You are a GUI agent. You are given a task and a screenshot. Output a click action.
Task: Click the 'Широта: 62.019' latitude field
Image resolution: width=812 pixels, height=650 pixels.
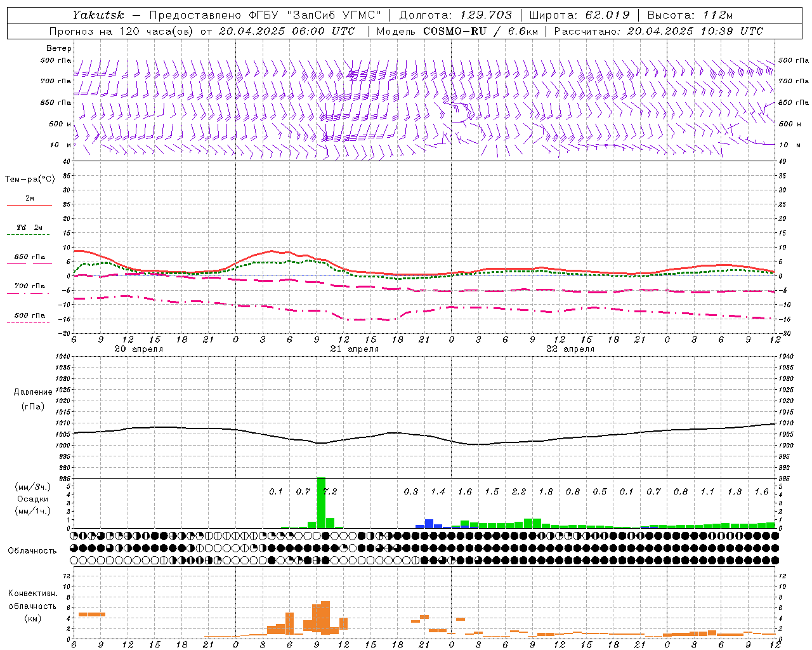coord(579,15)
